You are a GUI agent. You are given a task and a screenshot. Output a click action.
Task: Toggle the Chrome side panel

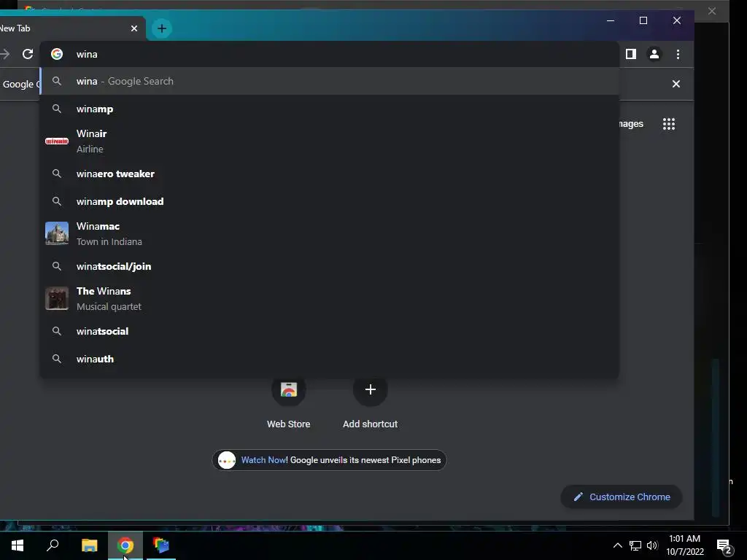point(631,54)
